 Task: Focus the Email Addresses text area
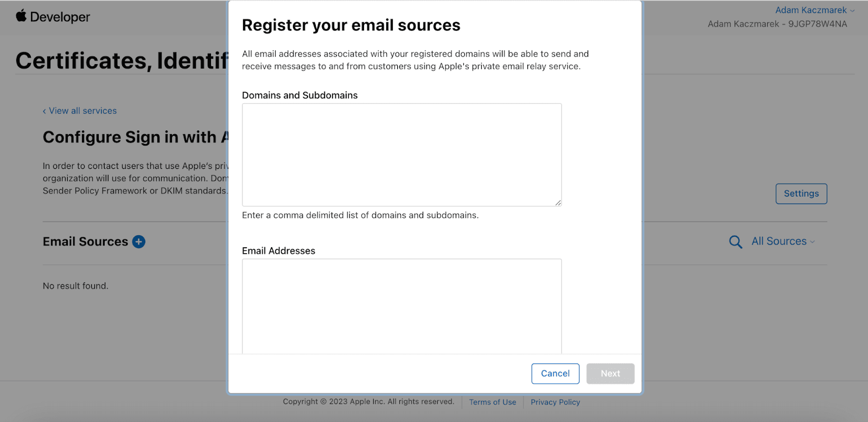(x=401, y=306)
